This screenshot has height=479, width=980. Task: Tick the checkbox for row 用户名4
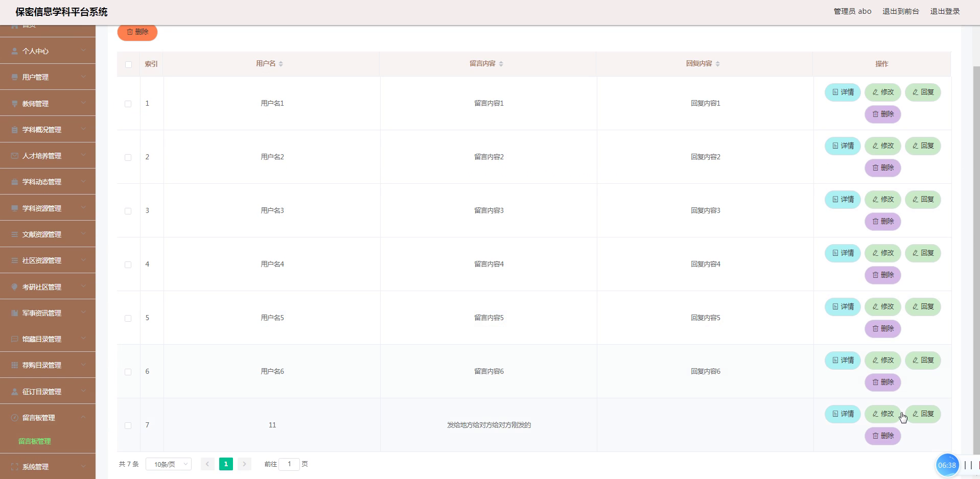pos(128,265)
